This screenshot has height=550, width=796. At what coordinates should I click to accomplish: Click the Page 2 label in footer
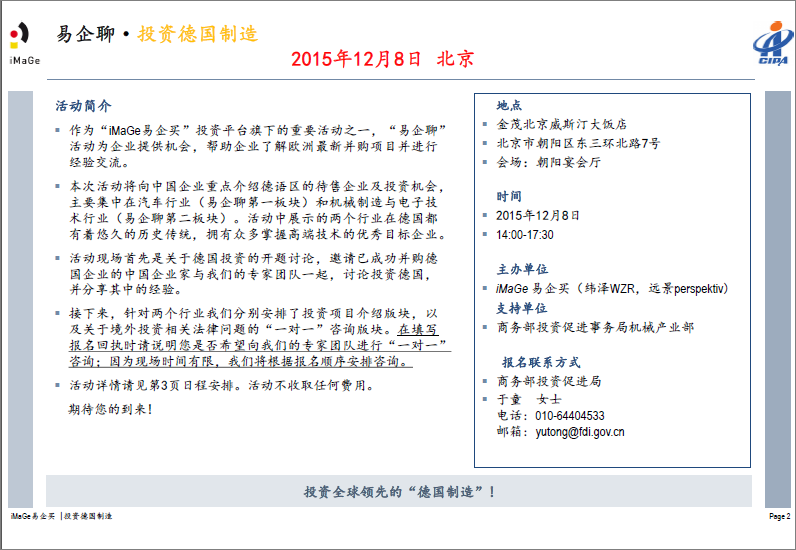(779, 517)
